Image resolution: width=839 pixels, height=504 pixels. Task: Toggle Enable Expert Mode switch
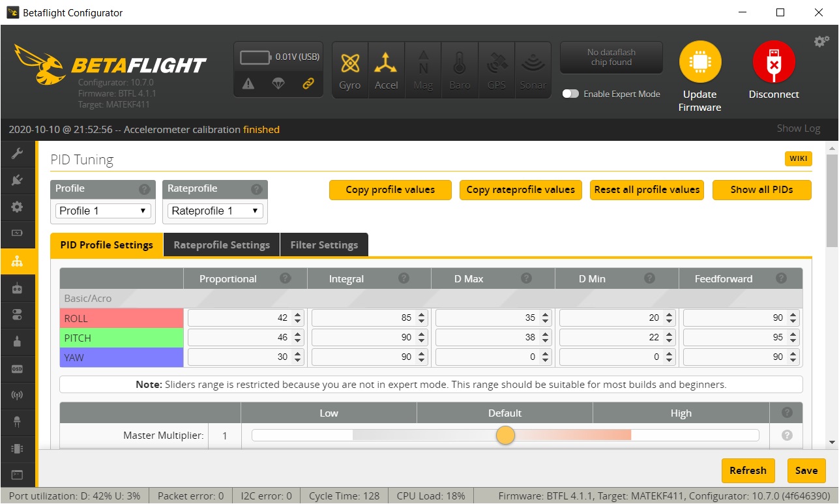(x=570, y=94)
